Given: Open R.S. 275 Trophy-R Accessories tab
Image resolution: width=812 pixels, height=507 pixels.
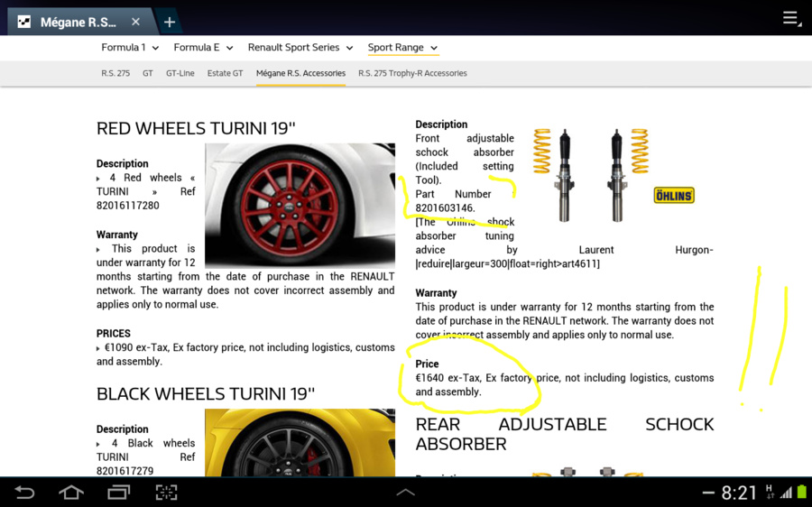Looking at the screenshot, I should [412, 74].
